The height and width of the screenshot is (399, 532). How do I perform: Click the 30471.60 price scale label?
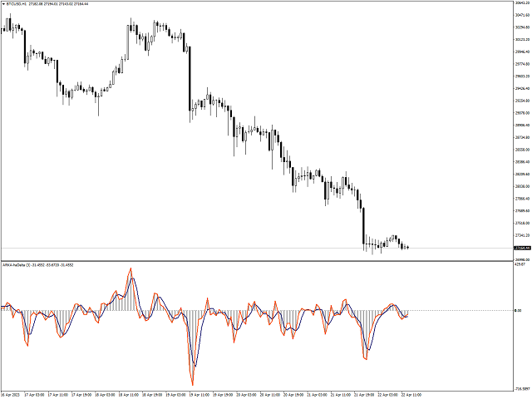[x=522, y=15]
